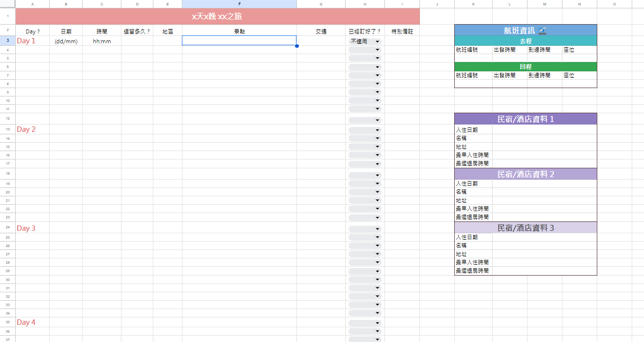
Task: Select the (dd/mm) date cell
Action: [66, 41]
